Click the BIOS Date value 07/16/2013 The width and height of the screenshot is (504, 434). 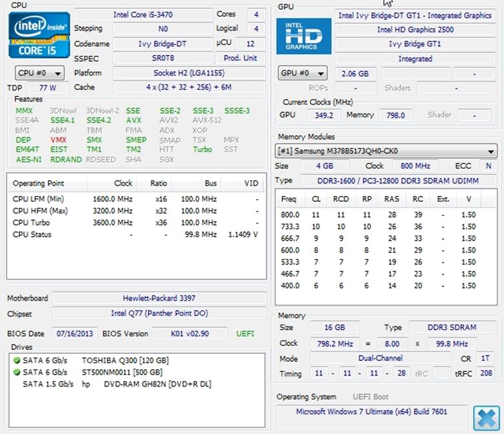point(74,334)
